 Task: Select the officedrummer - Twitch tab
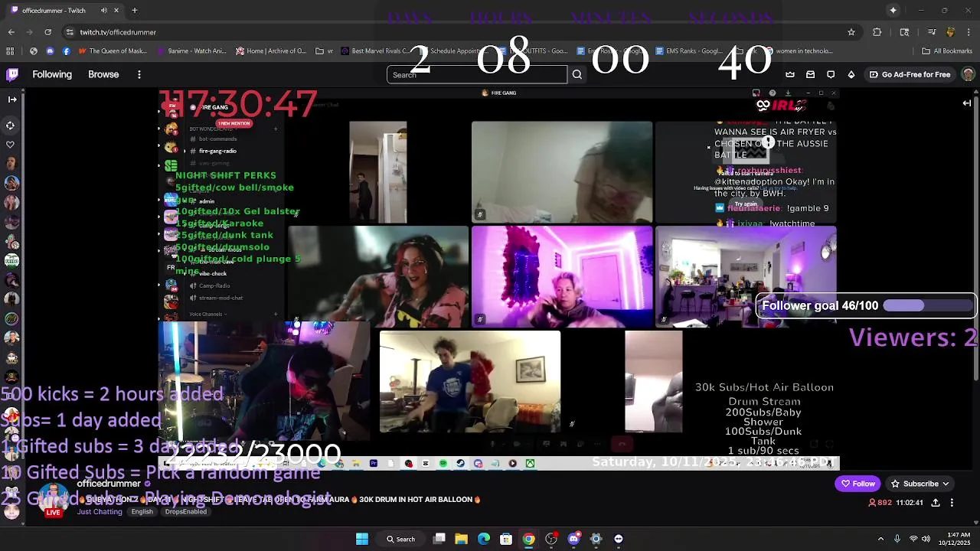pyautogui.click(x=64, y=11)
